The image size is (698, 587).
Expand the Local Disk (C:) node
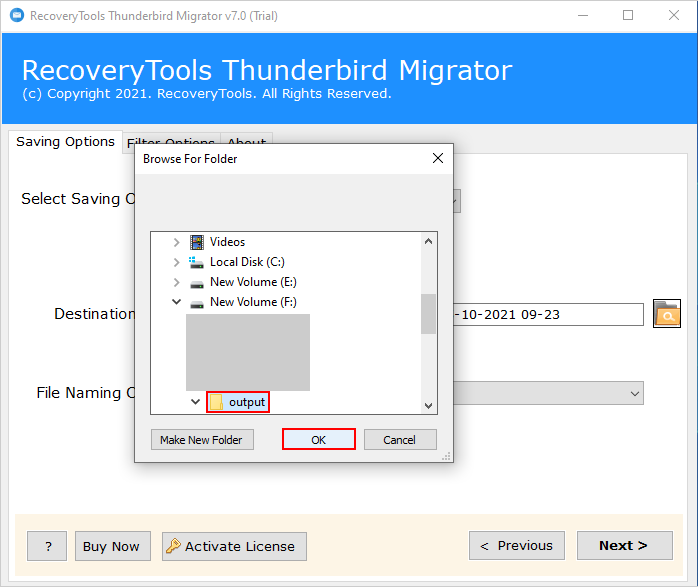click(176, 262)
